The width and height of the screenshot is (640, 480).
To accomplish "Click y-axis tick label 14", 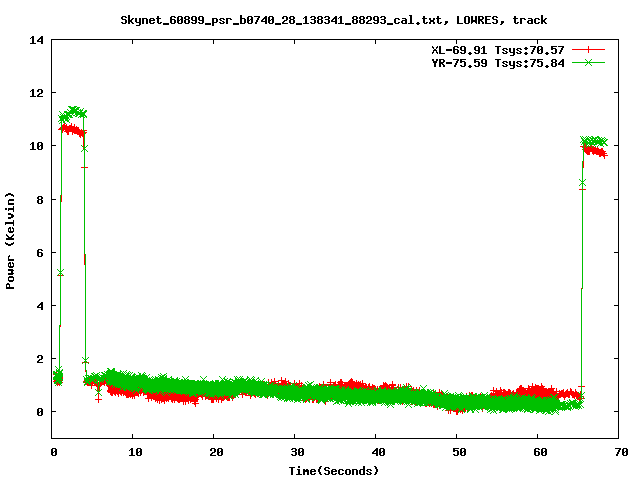I will (36, 40).
